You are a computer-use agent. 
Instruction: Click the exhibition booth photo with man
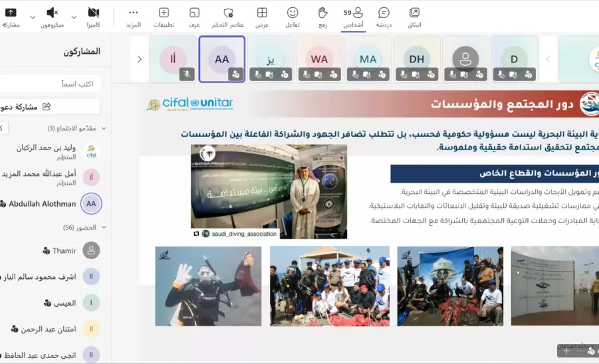pyautogui.click(x=269, y=191)
